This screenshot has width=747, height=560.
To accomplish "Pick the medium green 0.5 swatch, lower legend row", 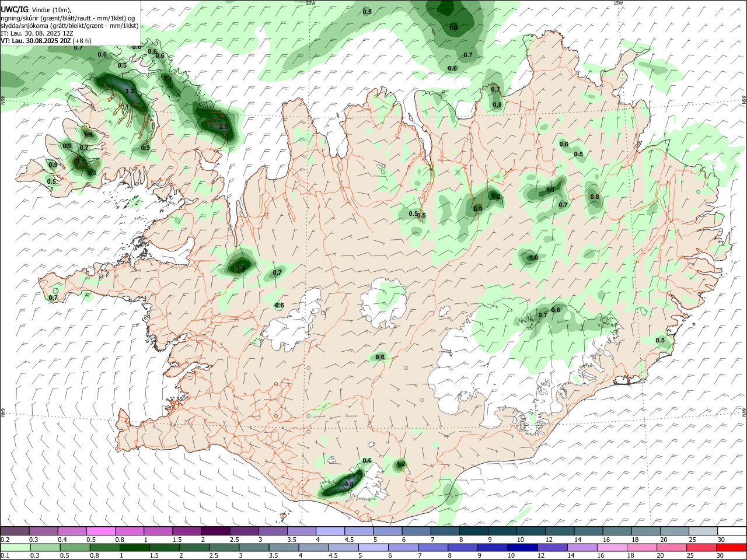I will point(75,547).
